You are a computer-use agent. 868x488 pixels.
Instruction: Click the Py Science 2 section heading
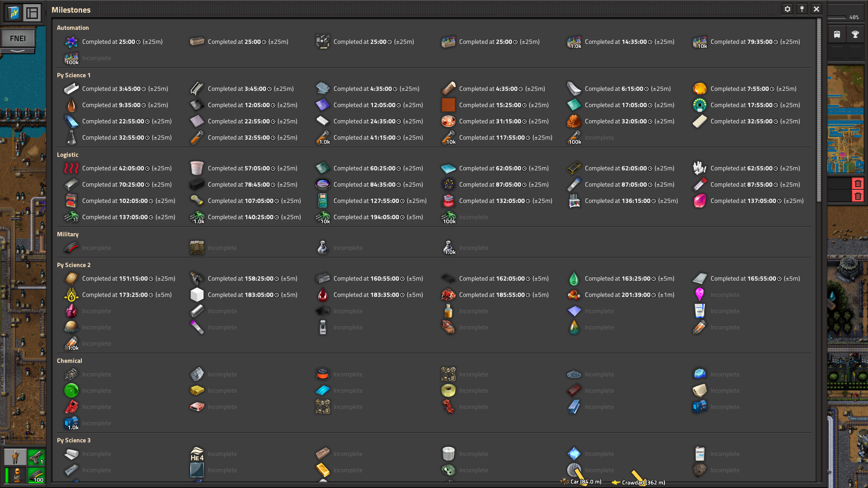coord(74,265)
